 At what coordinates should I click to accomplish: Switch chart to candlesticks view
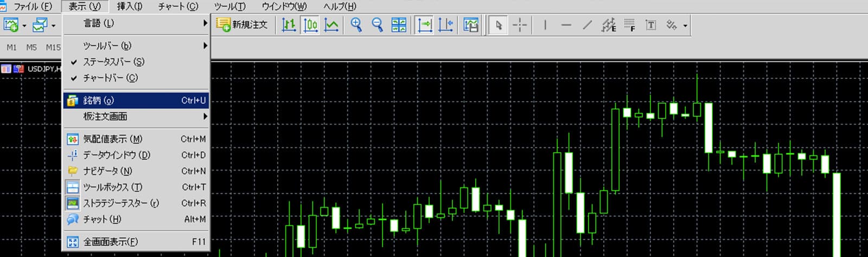310,25
